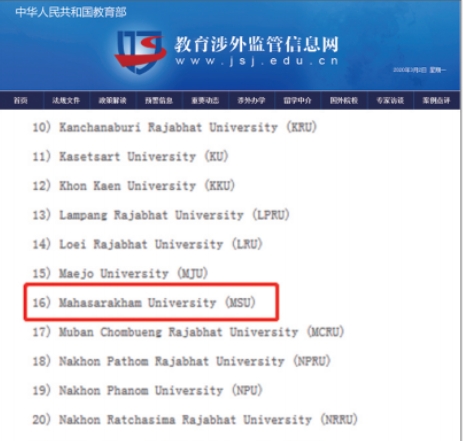Open the 专家访谈 tab
This screenshot has height=441, width=463.
tap(390, 100)
